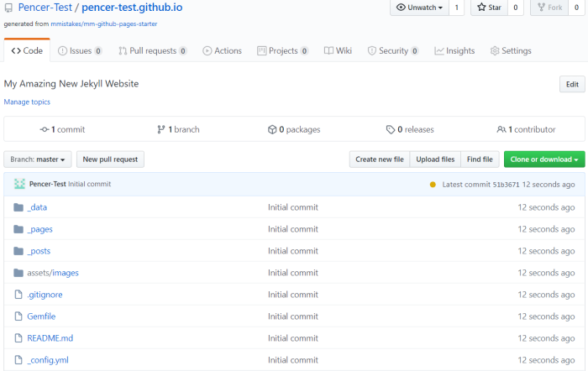This screenshot has height=371, width=588.
Task: Open latest commit hash 51b3671
Action: coord(506,185)
